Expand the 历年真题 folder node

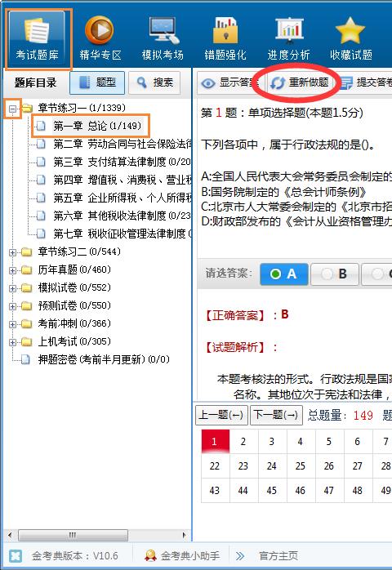(x=13, y=270)
